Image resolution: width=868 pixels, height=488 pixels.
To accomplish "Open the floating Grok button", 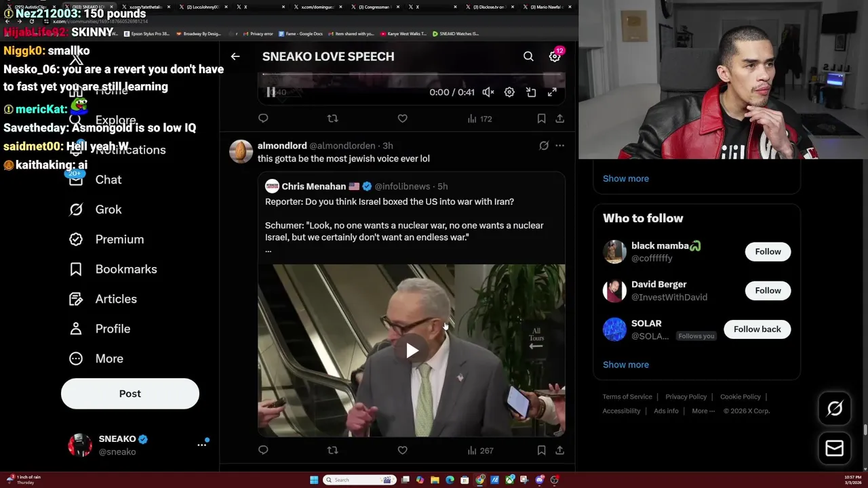I will tap(835, 408).
